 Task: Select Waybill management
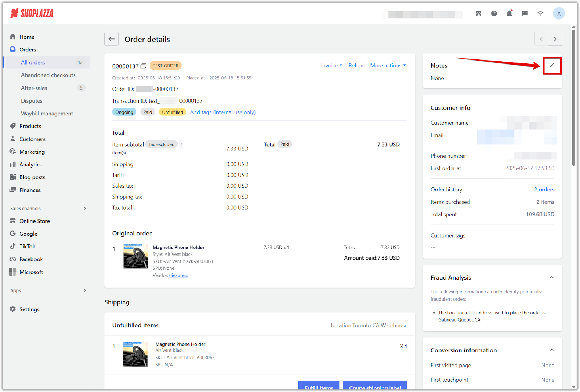click(x=47, y=114)
